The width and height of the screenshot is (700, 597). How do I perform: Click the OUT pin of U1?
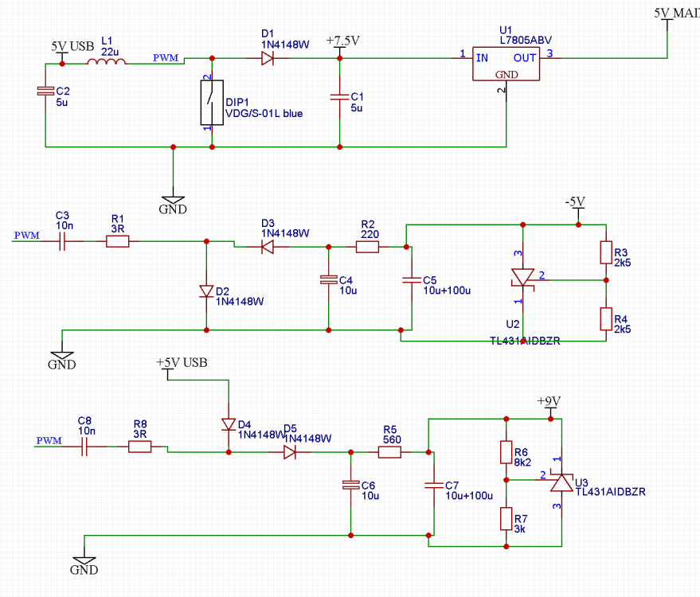click(525, 58)
